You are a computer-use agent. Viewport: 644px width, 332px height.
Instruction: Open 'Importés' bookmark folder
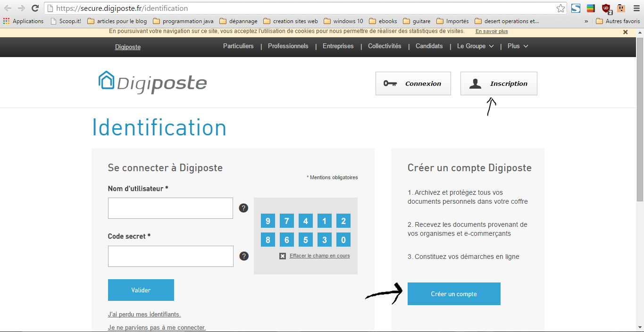point(452,21)
